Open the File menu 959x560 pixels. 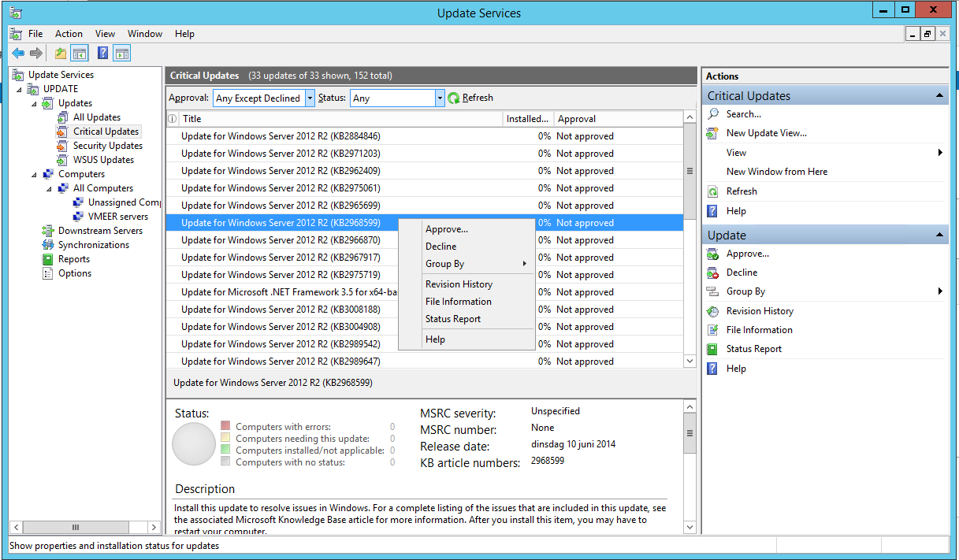[35, 34]
